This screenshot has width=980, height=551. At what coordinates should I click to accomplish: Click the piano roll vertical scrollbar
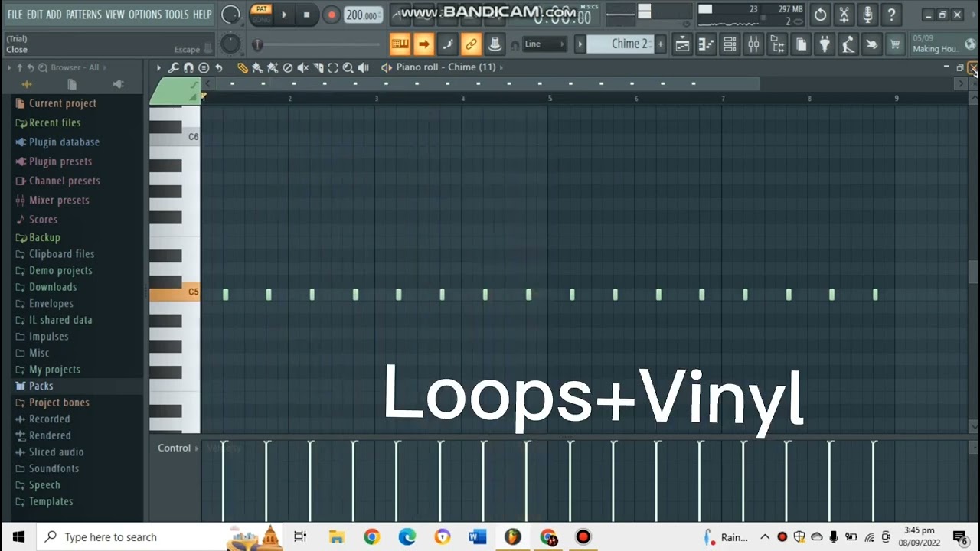(x=973, y=271)
